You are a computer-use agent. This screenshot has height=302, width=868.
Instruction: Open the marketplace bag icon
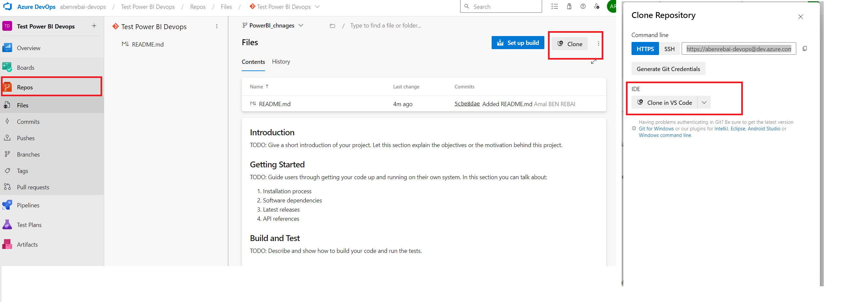point(569,7)
